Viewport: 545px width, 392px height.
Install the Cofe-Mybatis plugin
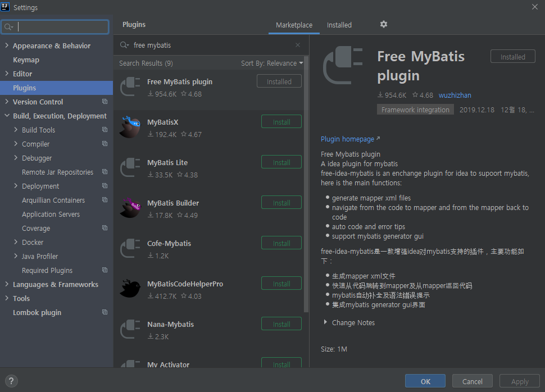click(x=281, y=243)
